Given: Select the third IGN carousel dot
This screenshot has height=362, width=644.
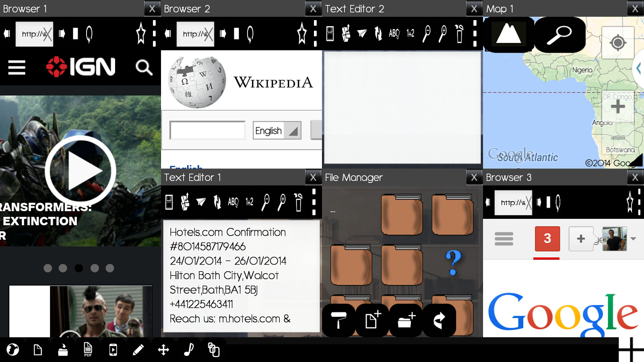Looking at the screenshot, I should pyautogui.click(x=79, y=268).
